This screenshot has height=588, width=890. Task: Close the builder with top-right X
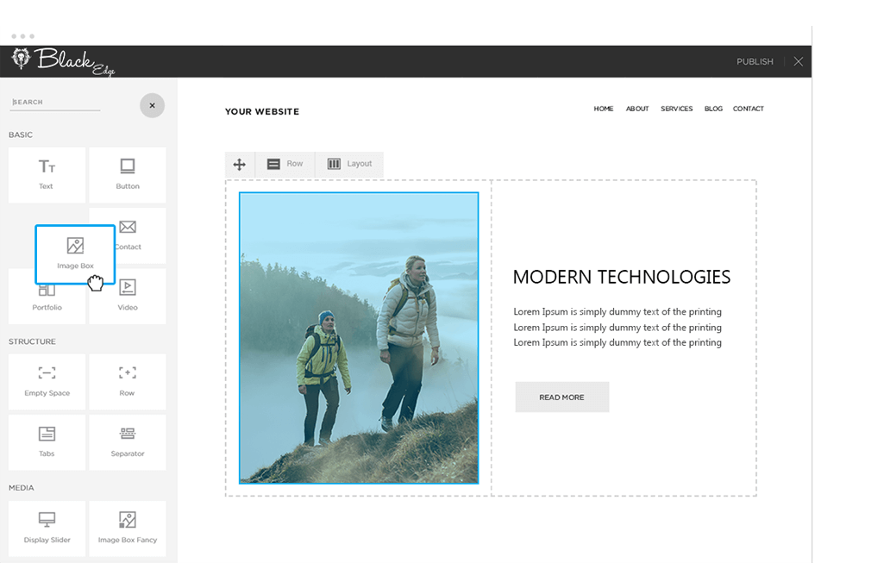point(798,61)
